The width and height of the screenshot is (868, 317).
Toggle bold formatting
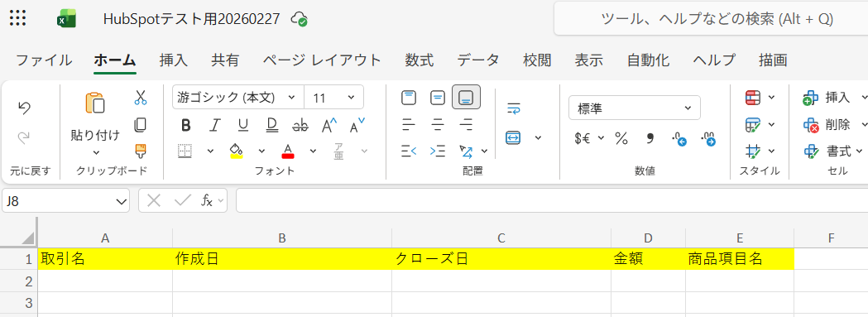coord(186,125)
